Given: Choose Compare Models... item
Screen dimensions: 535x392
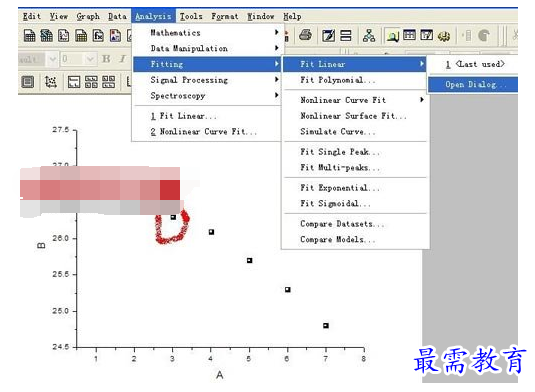Looking at the screenshot, I should point(355,239).
